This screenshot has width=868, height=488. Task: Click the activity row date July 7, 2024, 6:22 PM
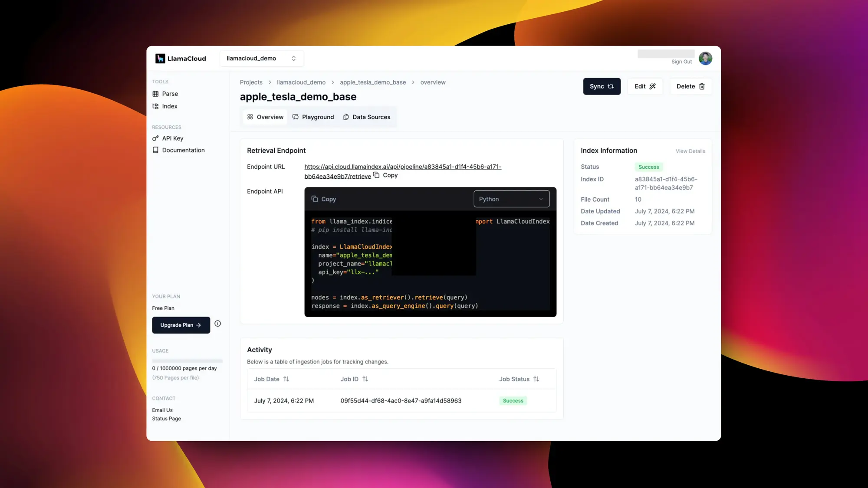284,401
